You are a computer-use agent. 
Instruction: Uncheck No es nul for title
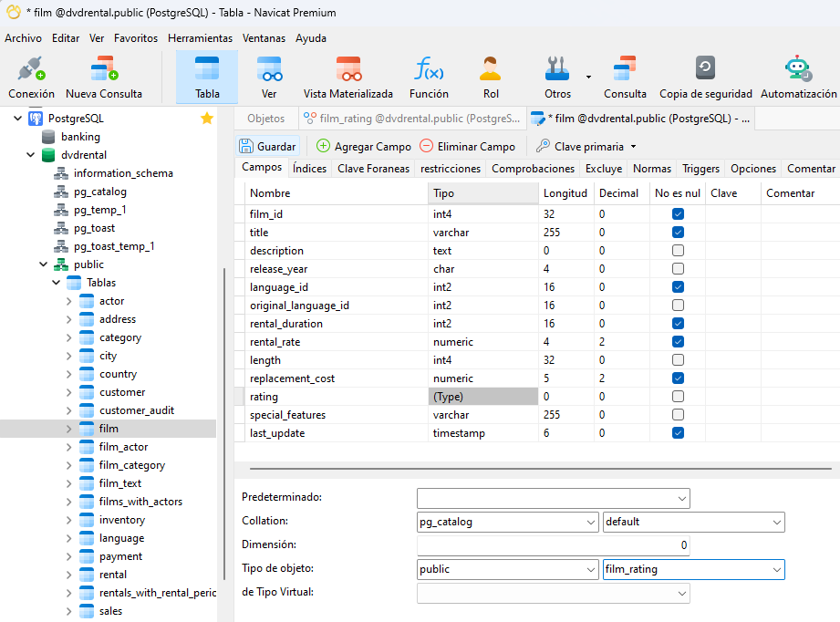pos(678,232)
